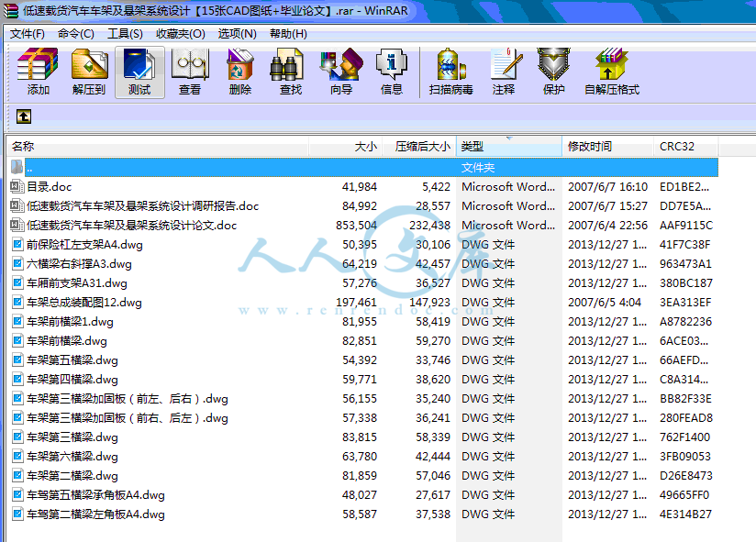Open the 选项(N) menu
Viewport: 756px width, 542px height.
[238, 34]
